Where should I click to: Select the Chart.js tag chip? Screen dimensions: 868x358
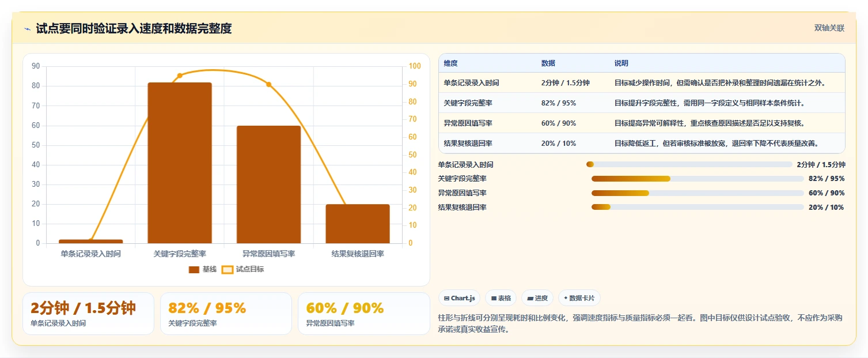[x=459, y=298]
